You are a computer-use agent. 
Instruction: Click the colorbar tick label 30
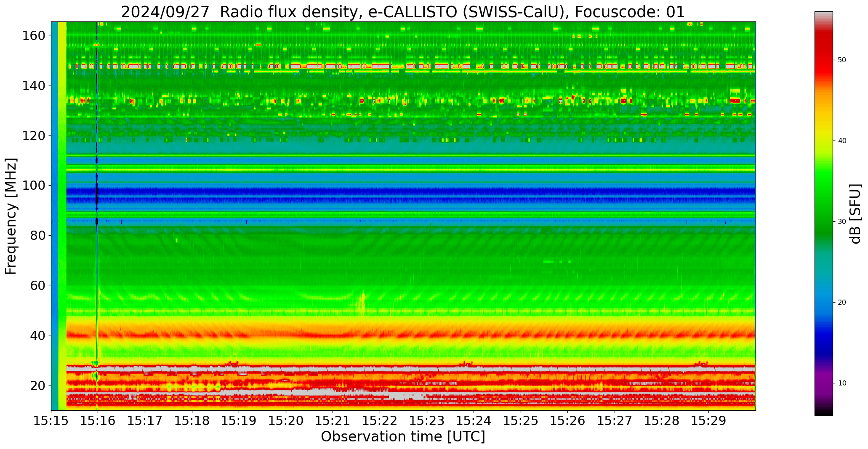[842, 222]
